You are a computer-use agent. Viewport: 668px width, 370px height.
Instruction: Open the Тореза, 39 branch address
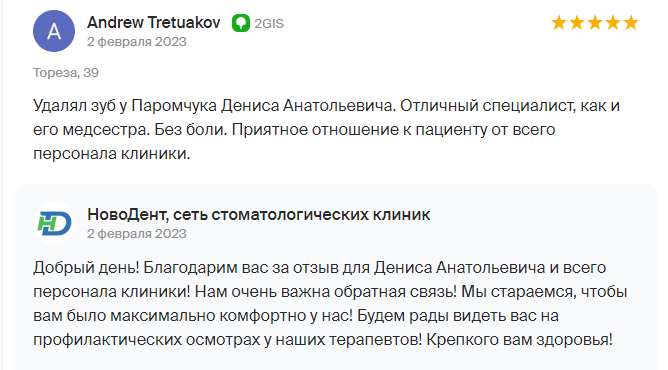click(66, 73)
